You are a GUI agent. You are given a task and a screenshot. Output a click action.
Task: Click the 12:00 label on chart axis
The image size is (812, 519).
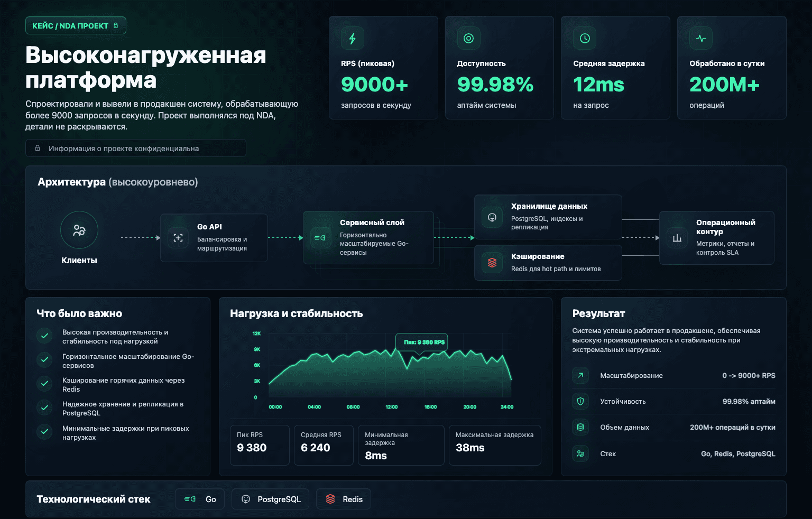(392, 407)
